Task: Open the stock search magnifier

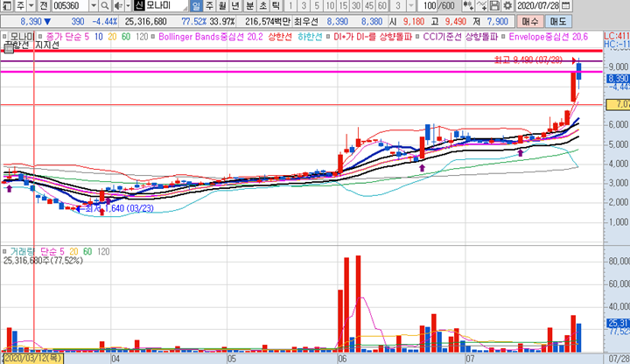Action: 104,5
